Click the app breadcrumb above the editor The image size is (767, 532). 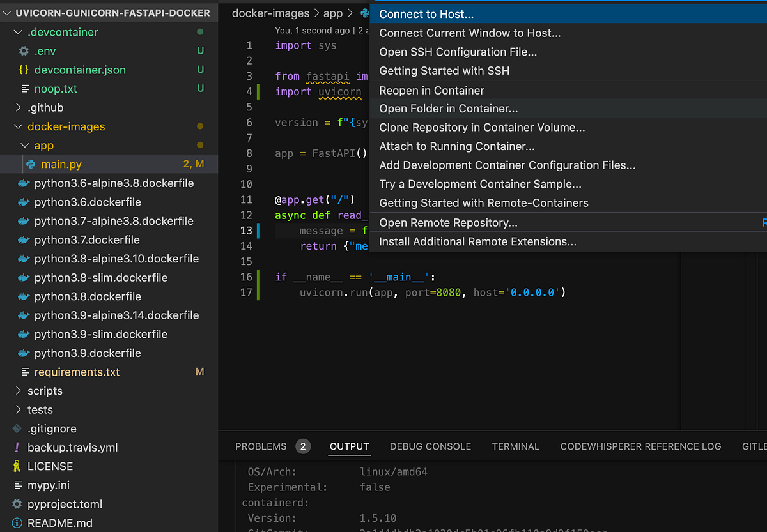click(x=334, y=13)
